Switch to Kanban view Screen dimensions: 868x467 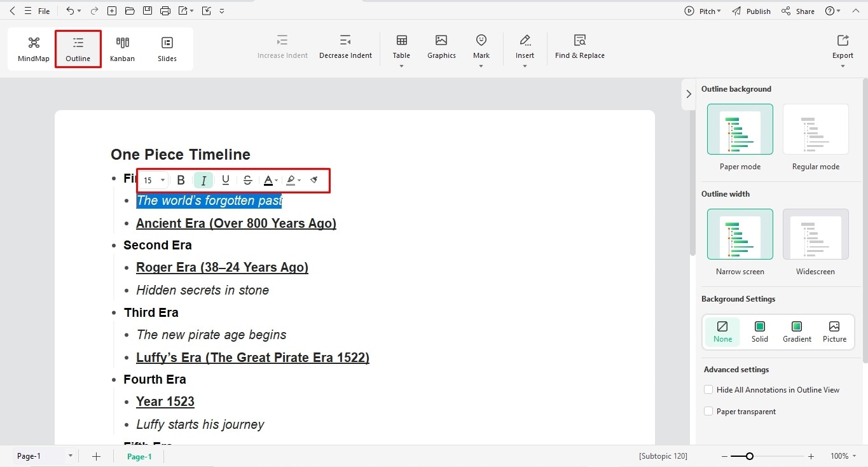point(122,48)
